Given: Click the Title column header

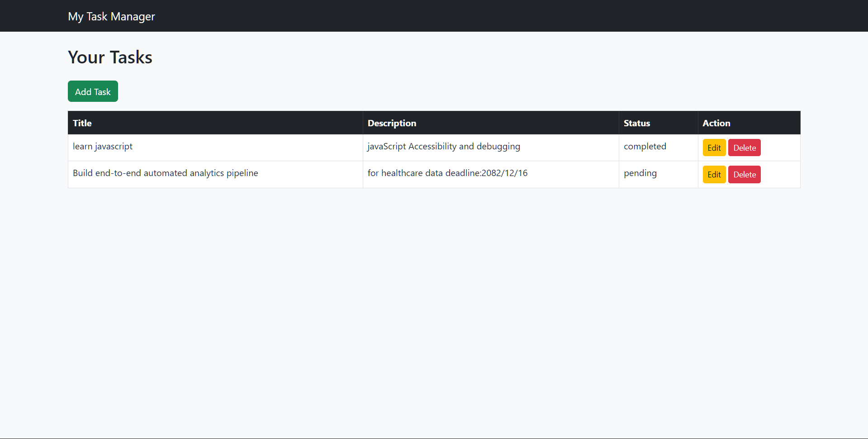Looking at the screenshot, I should 82,123.
